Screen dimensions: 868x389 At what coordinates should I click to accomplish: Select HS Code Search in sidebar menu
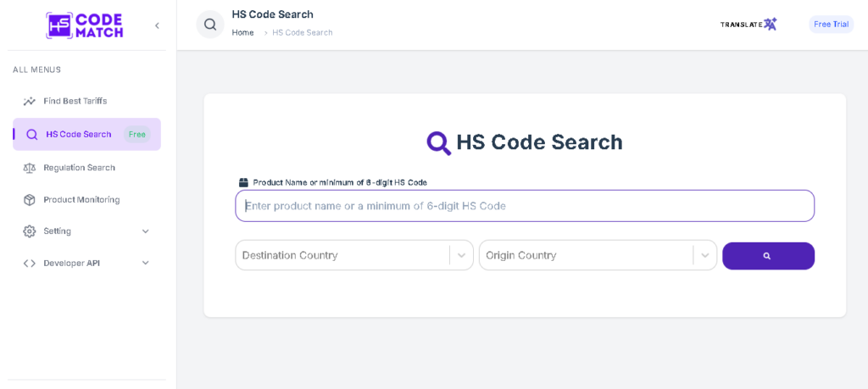79,134
